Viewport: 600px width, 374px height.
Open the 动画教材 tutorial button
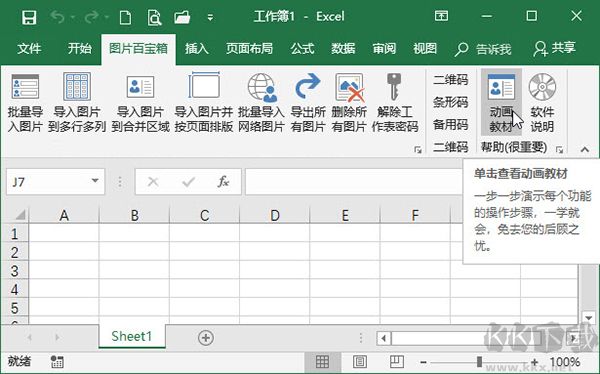501,103
